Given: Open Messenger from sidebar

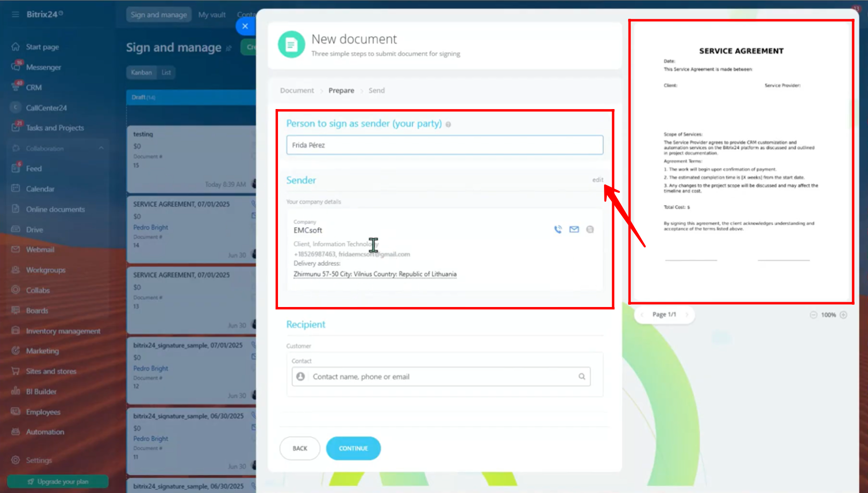Looking at the screenshot, I should pyautogui.click(x=43, y=67).
